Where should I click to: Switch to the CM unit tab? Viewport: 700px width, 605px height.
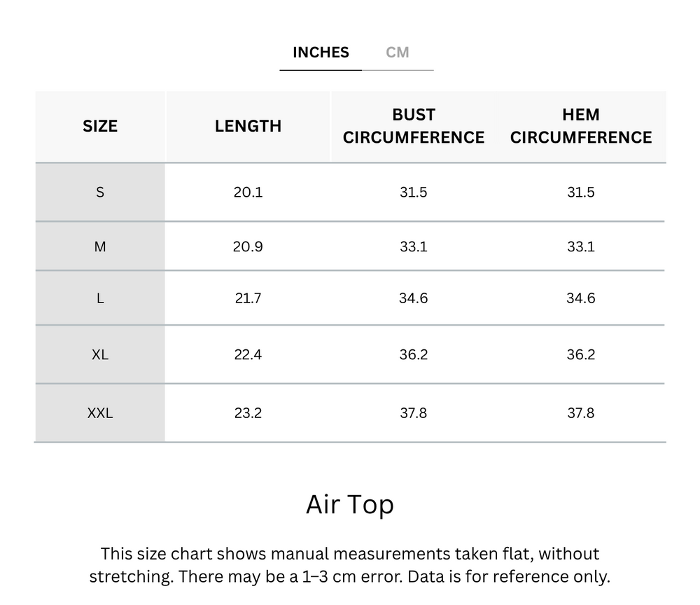(398, 53)
